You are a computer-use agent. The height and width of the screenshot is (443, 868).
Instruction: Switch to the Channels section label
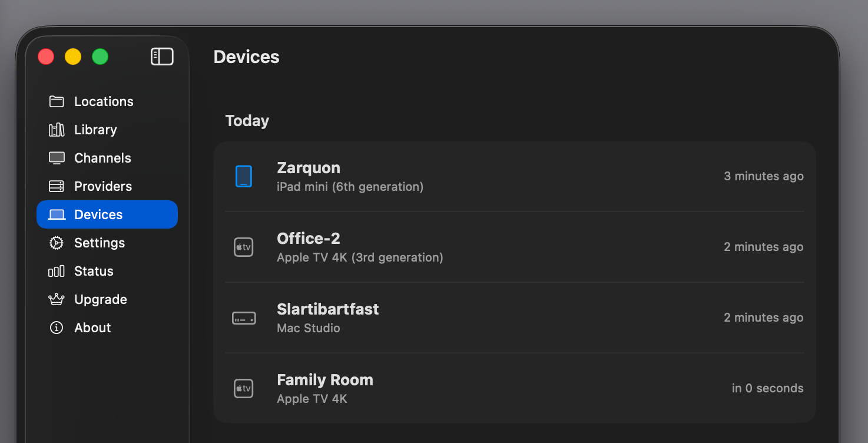[x=102, y=158]
